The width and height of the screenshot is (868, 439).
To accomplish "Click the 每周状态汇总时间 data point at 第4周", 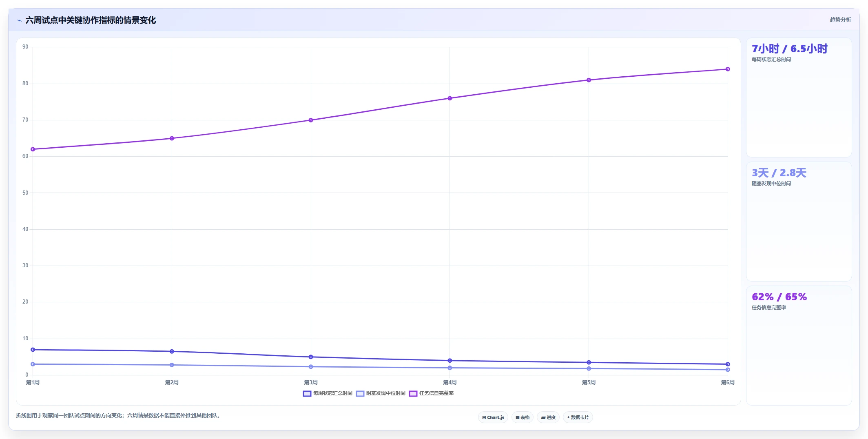I will (450, 361).
